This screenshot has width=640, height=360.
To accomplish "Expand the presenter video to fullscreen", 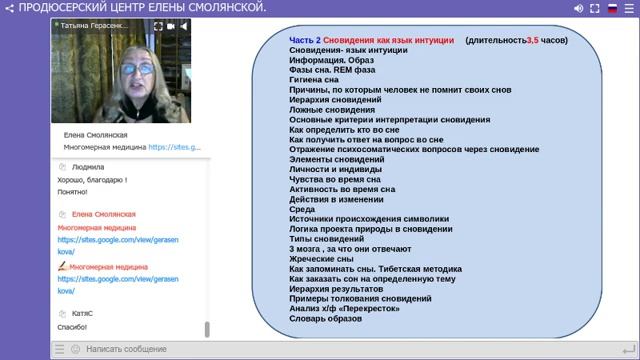I will pos(158,26).
